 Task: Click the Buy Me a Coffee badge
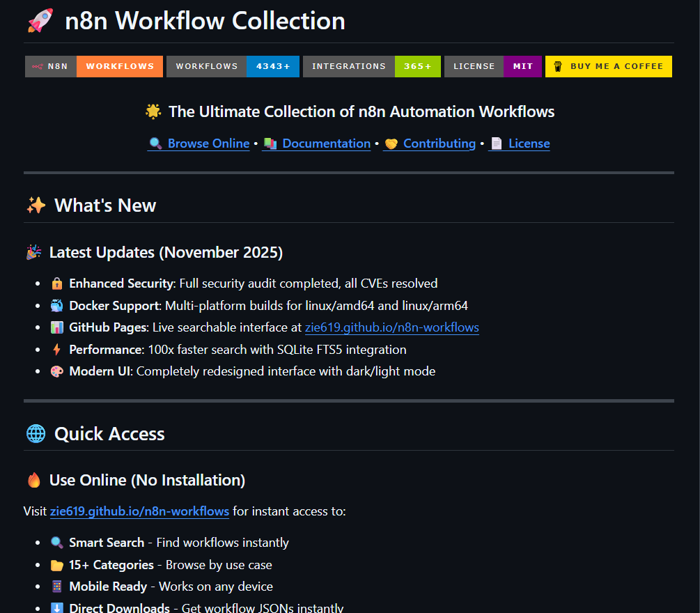coord(609,66)
